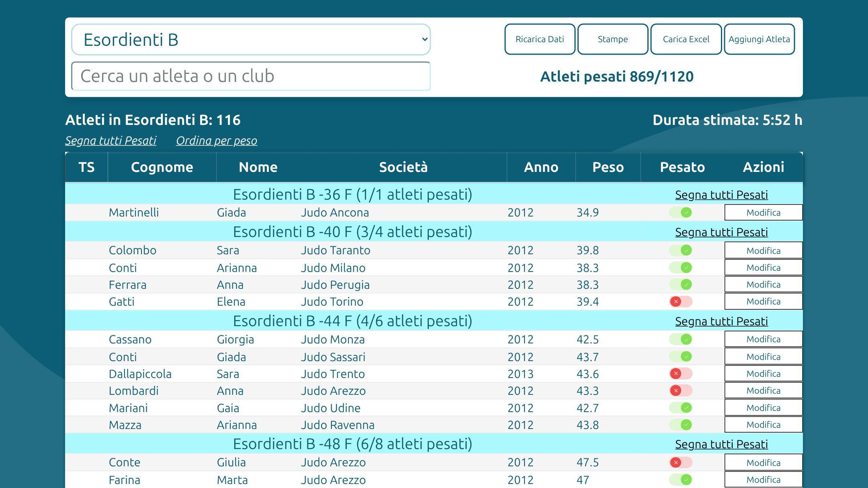
Task: Focus the athlete or club search field
Action: pos(251,76)
